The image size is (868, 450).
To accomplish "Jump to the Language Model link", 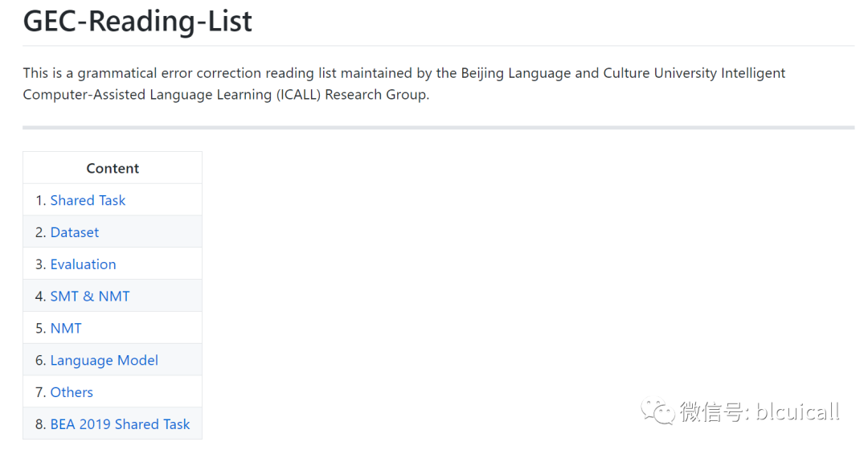I will click(104, 360).
